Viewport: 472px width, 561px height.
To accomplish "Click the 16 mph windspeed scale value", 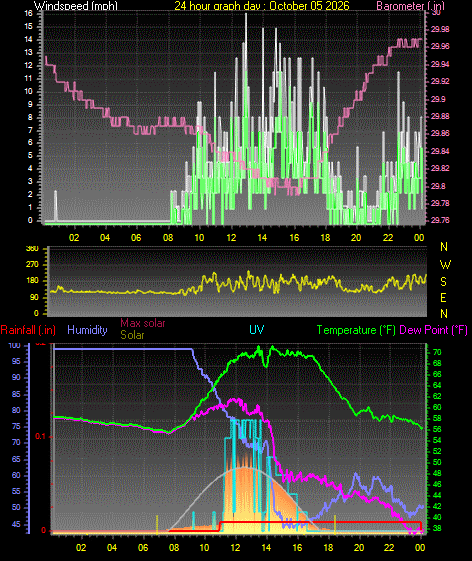I will coord(28,13).
